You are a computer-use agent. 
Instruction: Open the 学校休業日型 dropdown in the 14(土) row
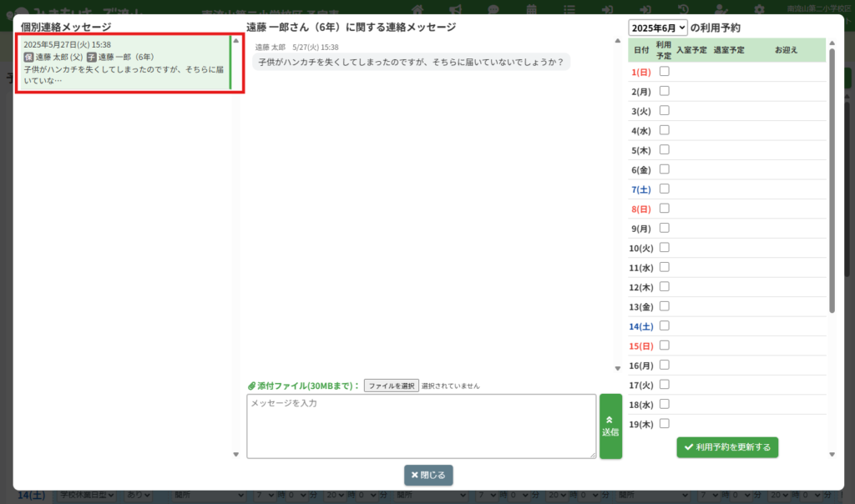(87, 496)
